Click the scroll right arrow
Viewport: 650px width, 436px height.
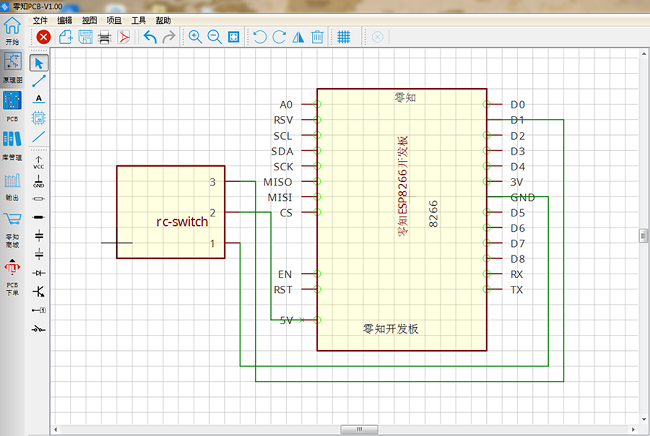coord(633,429)
